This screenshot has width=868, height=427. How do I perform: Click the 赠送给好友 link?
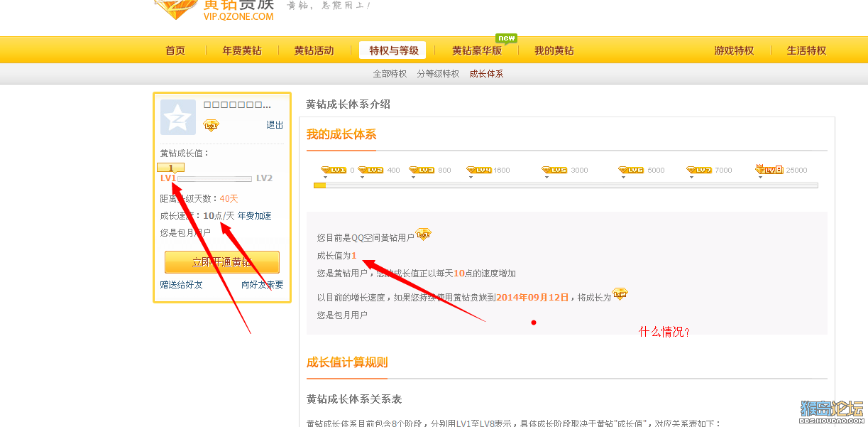181,285
